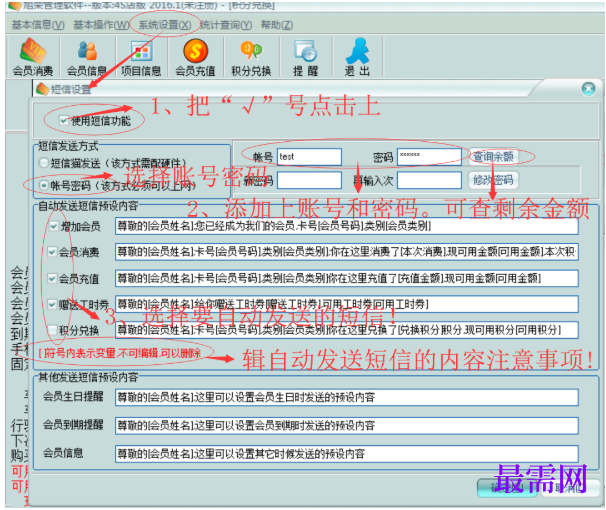This screenshot has height=510, width=606.
Task: Enable the 积分兑换 auto-send checkbox
Action: pos(52,330)
